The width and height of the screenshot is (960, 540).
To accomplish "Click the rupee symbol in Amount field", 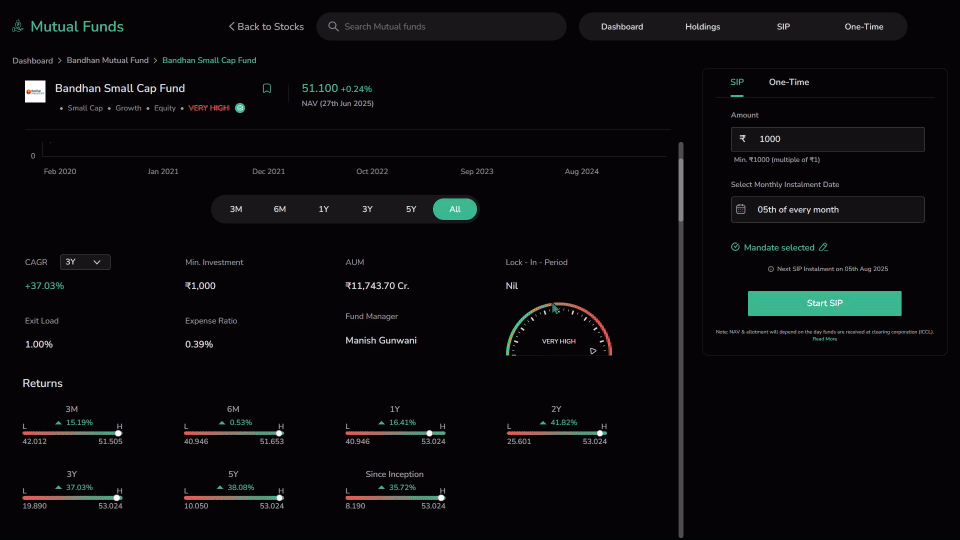I will [743, 139].
